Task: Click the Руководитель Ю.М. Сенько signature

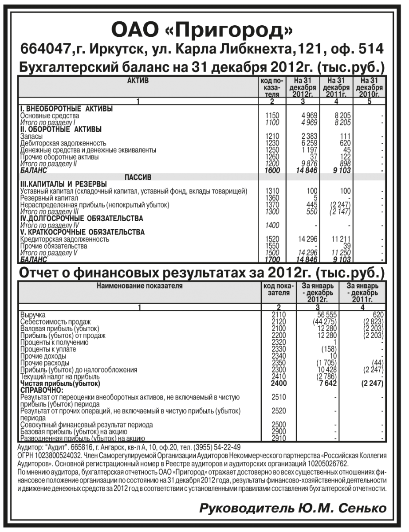Action: tap(292, 508)
